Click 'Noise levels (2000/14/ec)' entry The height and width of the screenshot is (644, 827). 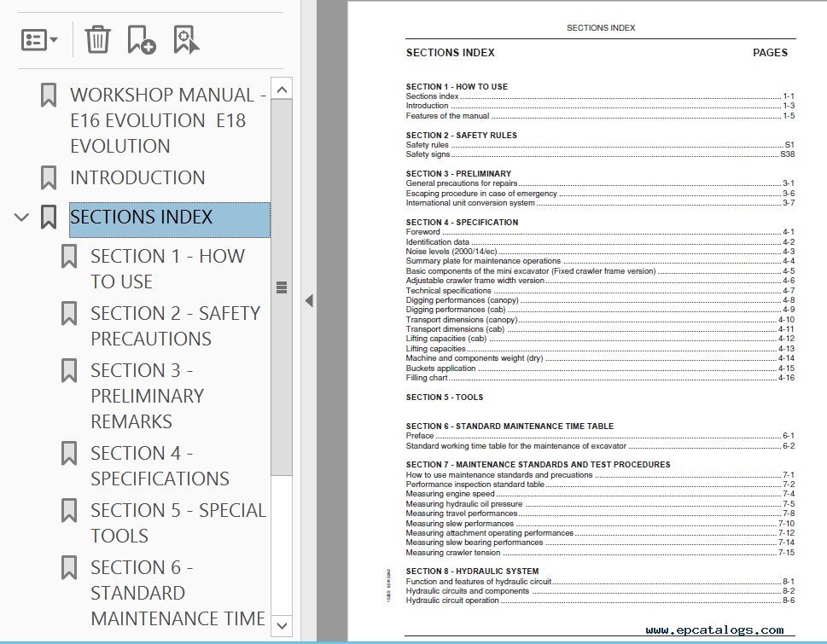pyautogui.click(x=600, y=252)
